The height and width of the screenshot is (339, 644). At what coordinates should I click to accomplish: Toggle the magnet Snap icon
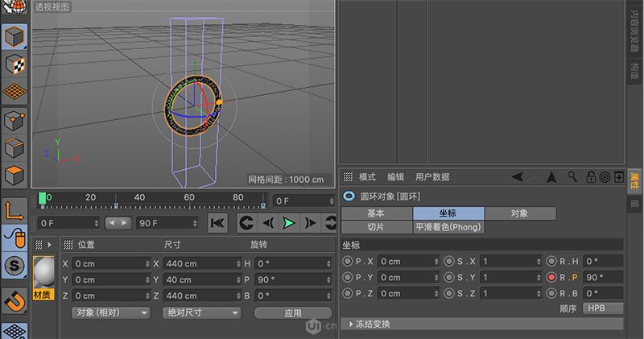click(14, 301)
